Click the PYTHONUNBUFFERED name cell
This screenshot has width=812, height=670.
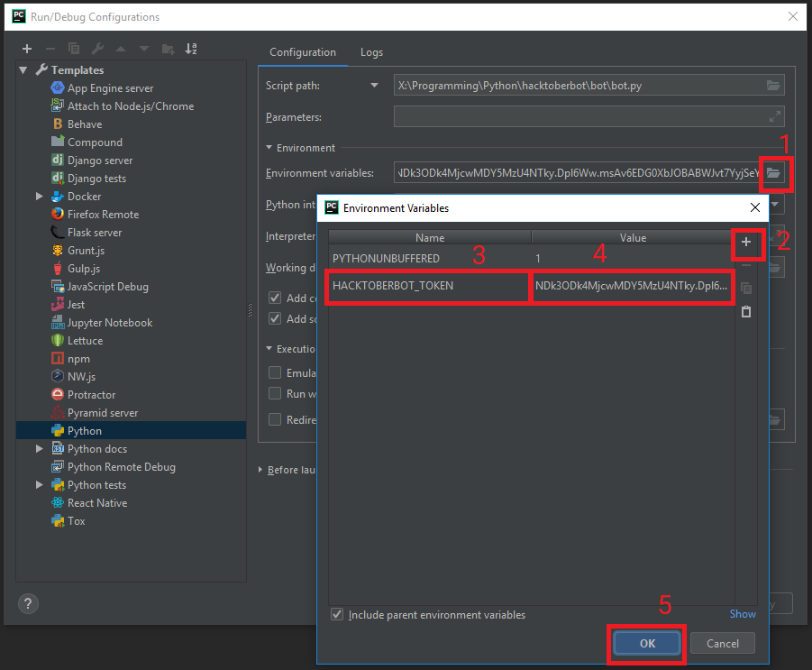tap(430, 258)
